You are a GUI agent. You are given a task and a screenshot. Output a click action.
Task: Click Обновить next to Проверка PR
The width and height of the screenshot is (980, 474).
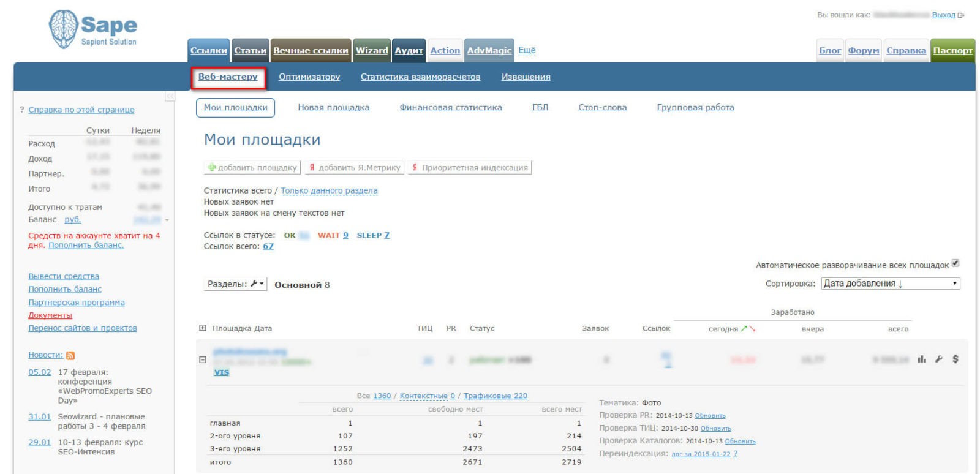[710, 416]
